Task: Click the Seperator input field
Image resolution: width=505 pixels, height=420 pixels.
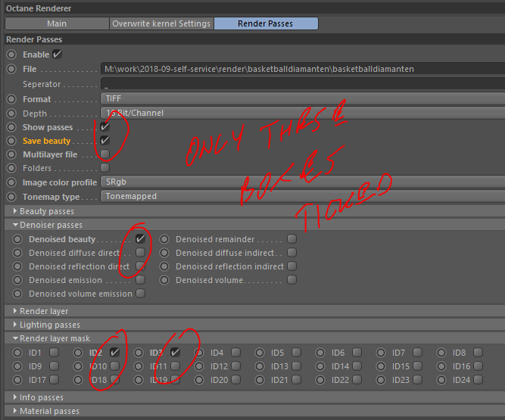Action: 303,84
